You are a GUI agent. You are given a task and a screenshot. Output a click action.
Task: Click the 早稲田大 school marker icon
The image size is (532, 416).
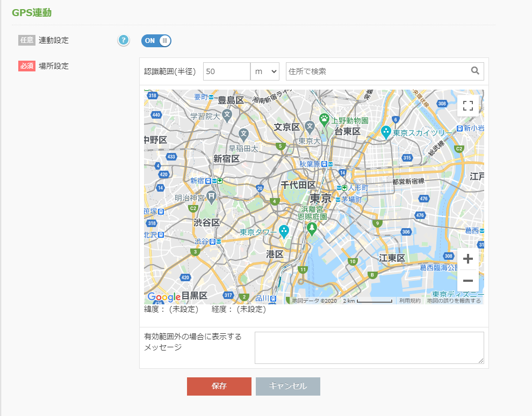click(243, 135)
